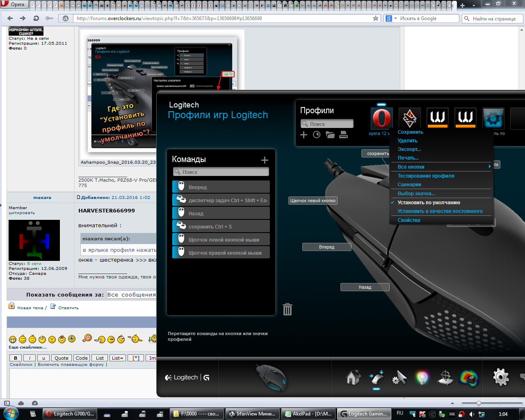Open the Все сообщения dropdown in forum
Viewport: 525px width, 420px height.
pos(131,294)
